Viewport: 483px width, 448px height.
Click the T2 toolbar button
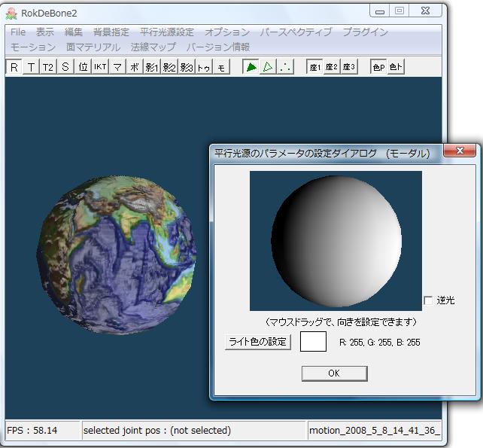coord(47,67)
